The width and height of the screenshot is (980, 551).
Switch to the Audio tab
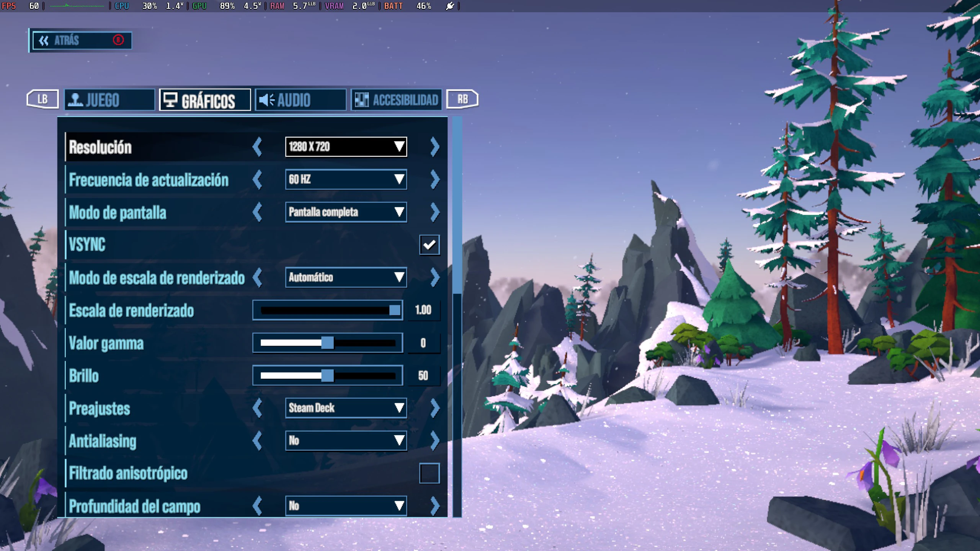[301, 99]
